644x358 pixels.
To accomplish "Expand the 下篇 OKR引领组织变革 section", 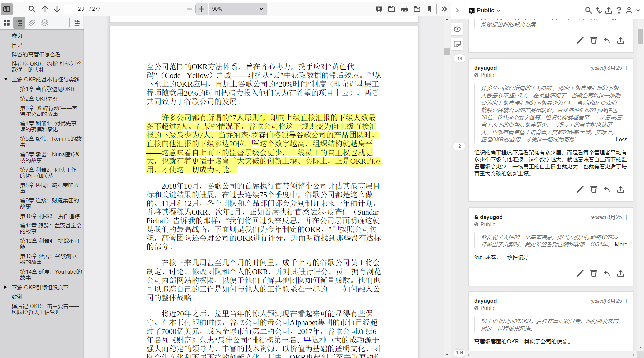I will pyautogui.click(x=6, y=287).
